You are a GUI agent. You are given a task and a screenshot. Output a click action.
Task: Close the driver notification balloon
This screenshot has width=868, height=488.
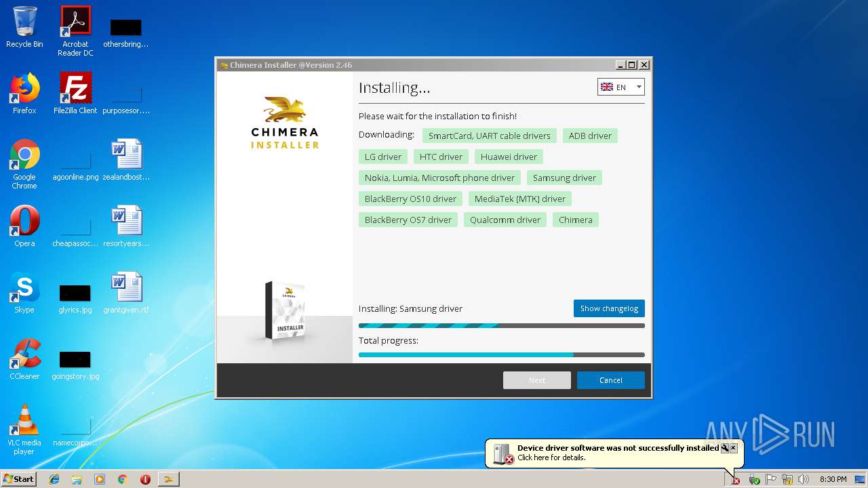(x=733, y=448)
